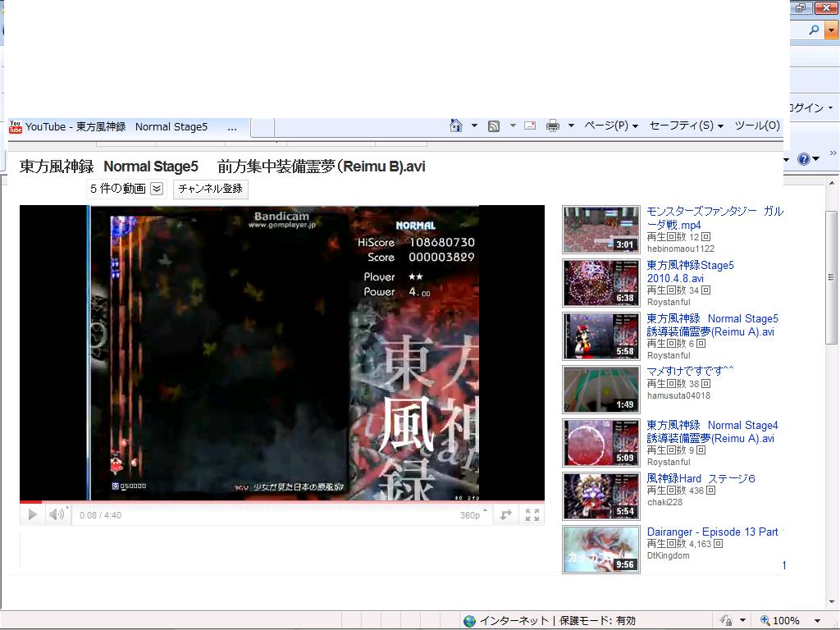Enter fullscreen video mode
This screenshot has width=840, height=630.
click(x=532, y=515)
